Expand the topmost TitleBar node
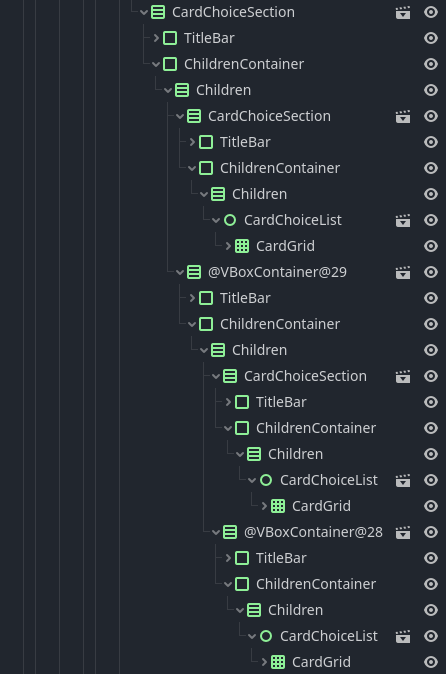The width and height of the screenshot is (446, 674). 156,38
